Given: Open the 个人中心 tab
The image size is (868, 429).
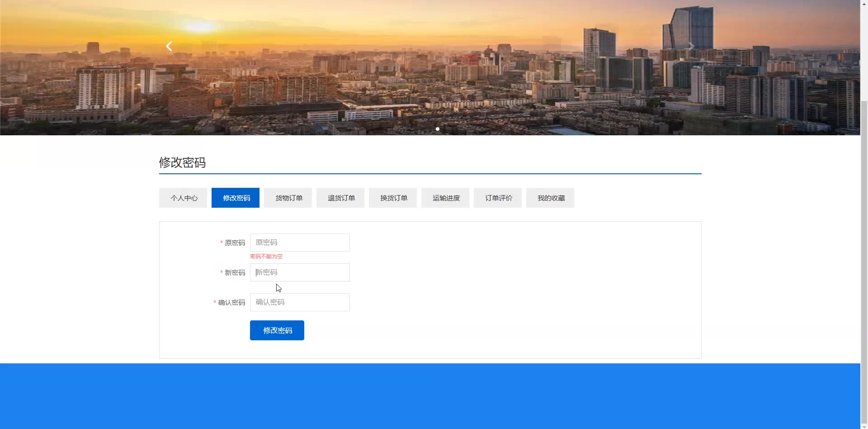Looking at the screenshot, I should [x=183, y=198].
